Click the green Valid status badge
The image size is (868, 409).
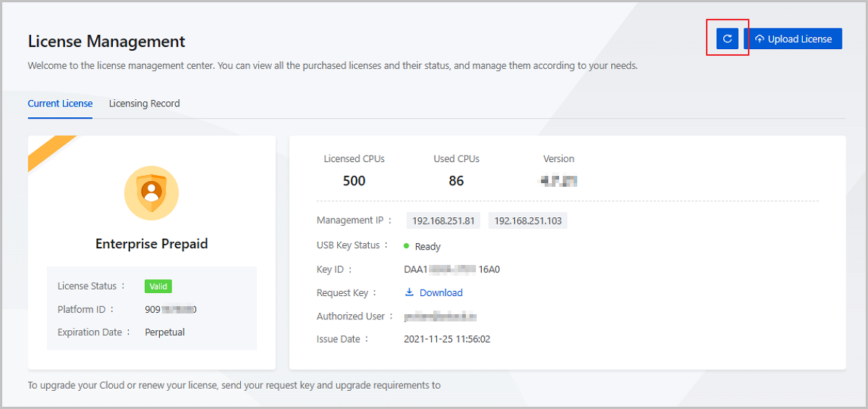pos(158,286)
